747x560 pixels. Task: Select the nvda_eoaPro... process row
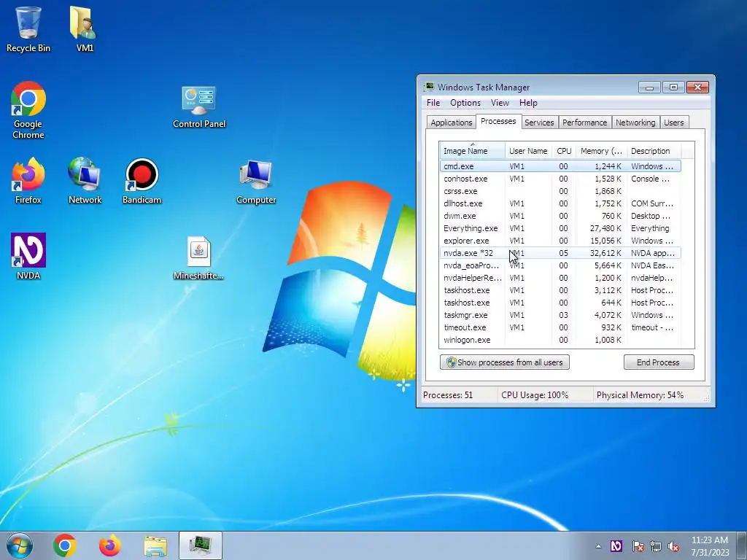(560, 265)
